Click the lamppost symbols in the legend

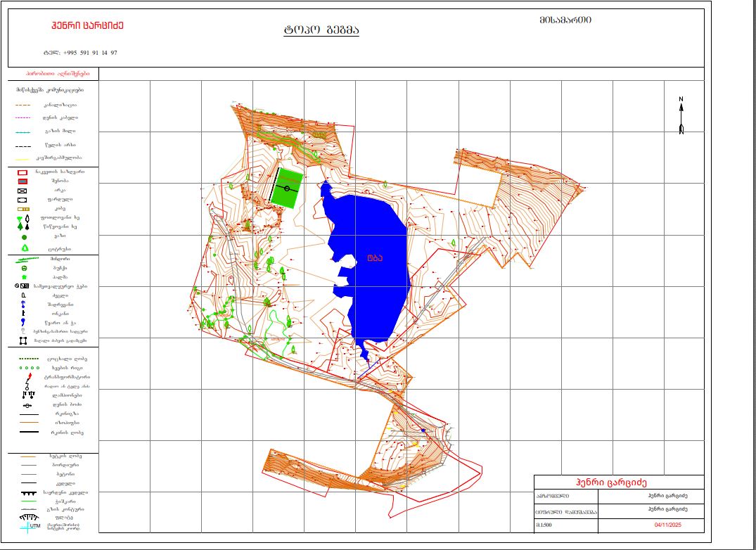point(27,395)
